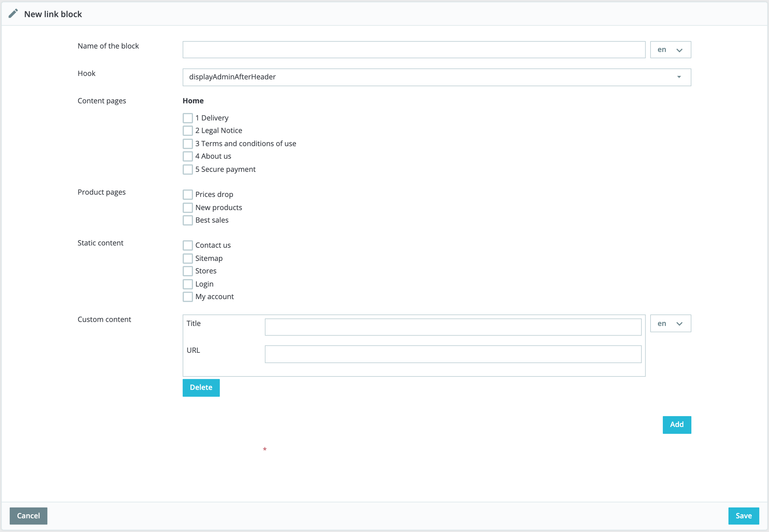This screenshot has width=769, height=532.
Task: Expand the en language dropdown for custom content
Action: pos(670,323)
